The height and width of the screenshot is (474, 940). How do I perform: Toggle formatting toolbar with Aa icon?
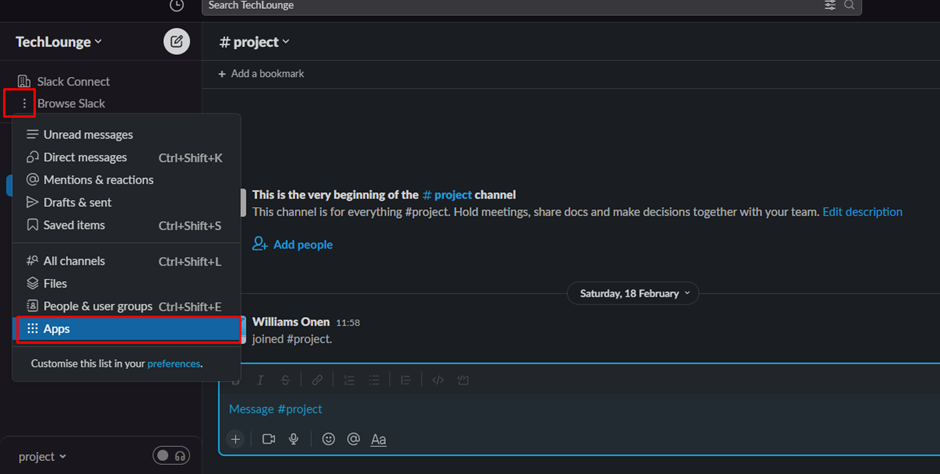click(x=378, y=440)
